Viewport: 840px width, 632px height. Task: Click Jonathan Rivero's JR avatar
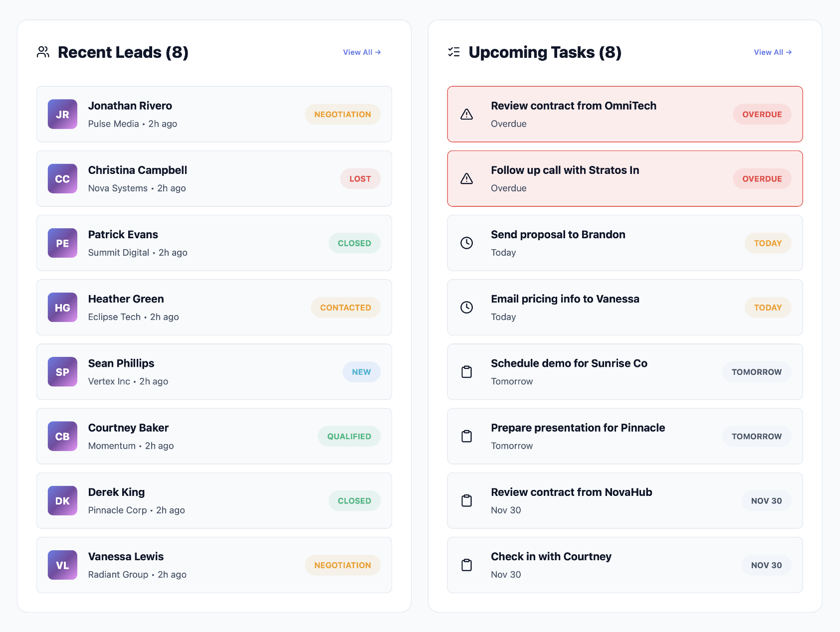[x=62, y=114]
